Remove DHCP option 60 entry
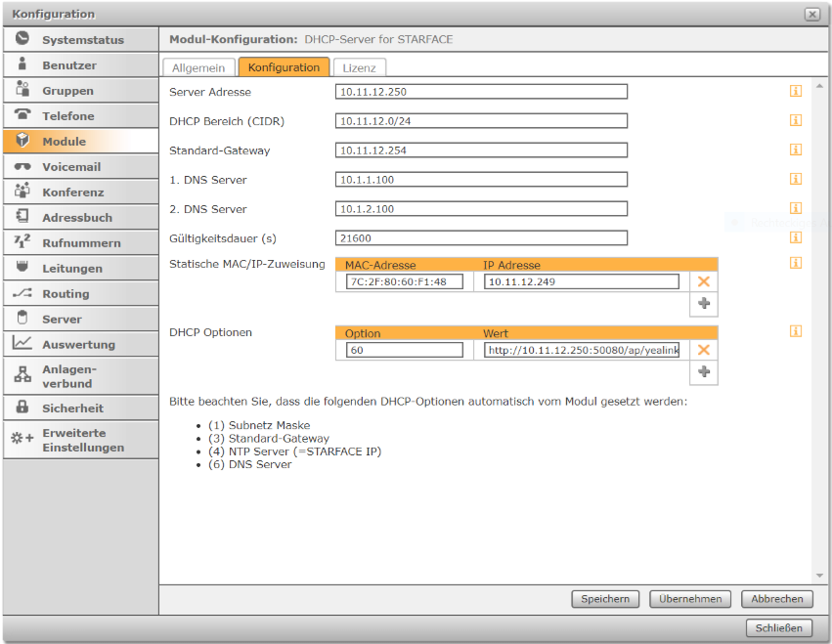Screen dimensions: 832x644 [x=704, y=350]
